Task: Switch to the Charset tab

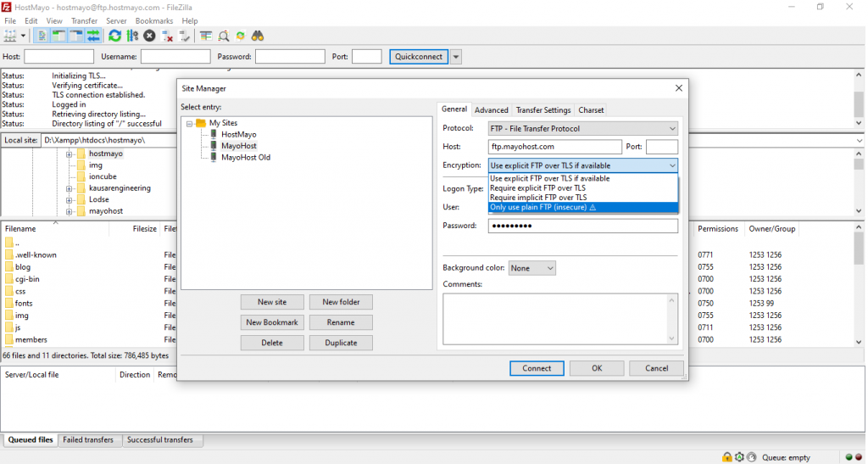Action: [x=591, y=110]
